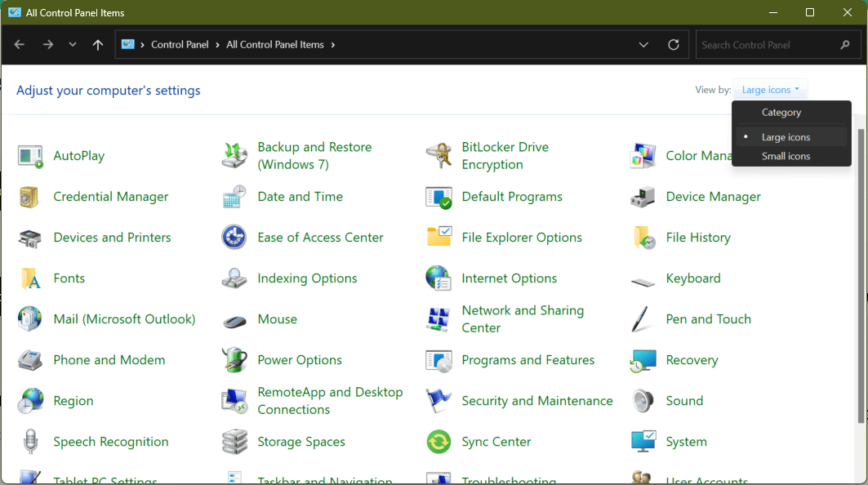The width and height of the screenshot is (868, 485).
Task: Switch view to Small icons
Action: coord(786,156)
